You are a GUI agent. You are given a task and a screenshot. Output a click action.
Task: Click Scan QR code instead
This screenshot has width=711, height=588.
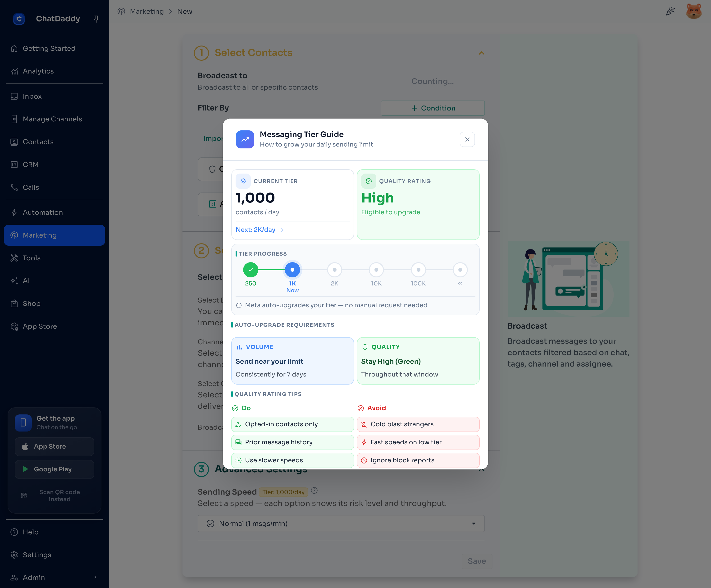point(55,495)
